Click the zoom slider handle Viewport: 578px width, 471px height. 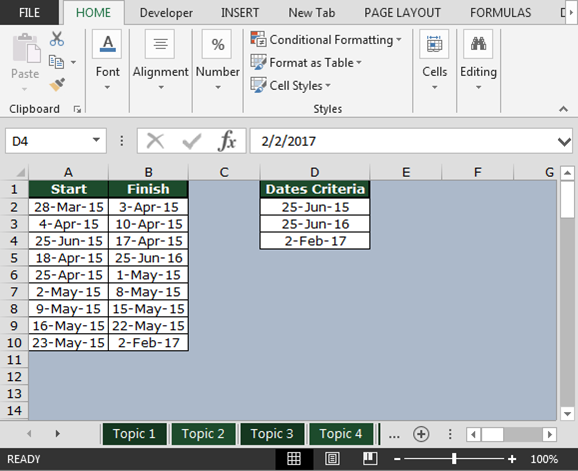tap(454, 459)
